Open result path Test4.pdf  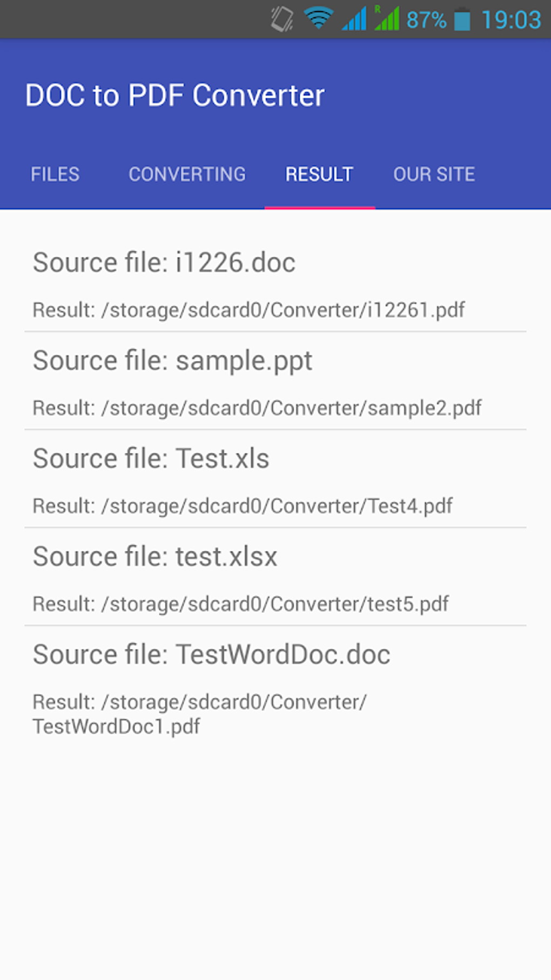coord(243,506)
